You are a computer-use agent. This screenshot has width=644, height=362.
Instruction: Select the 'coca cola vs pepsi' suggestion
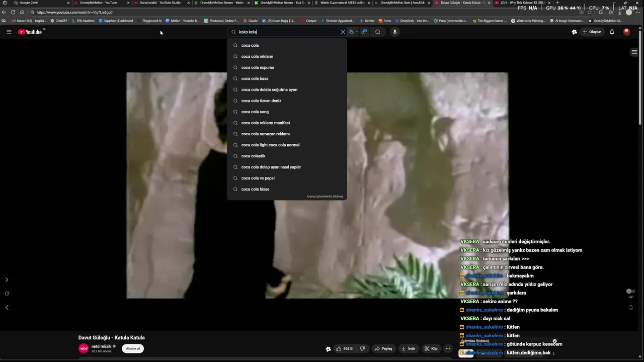(287, 178)
